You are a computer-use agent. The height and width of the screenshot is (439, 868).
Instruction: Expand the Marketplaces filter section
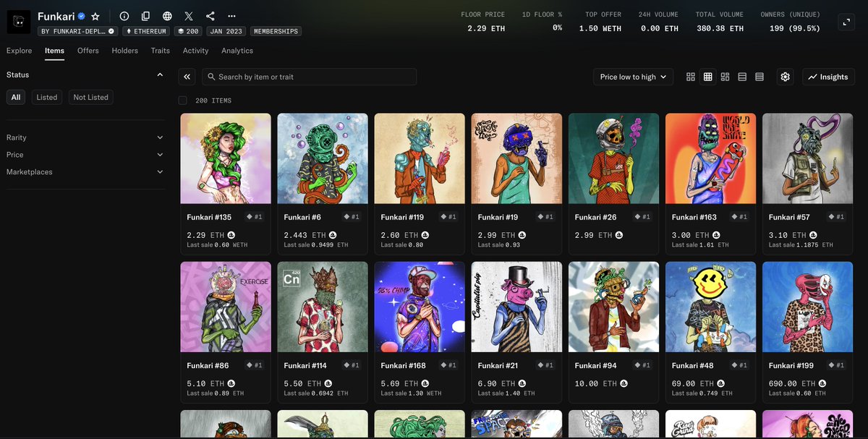coord(85,172)
